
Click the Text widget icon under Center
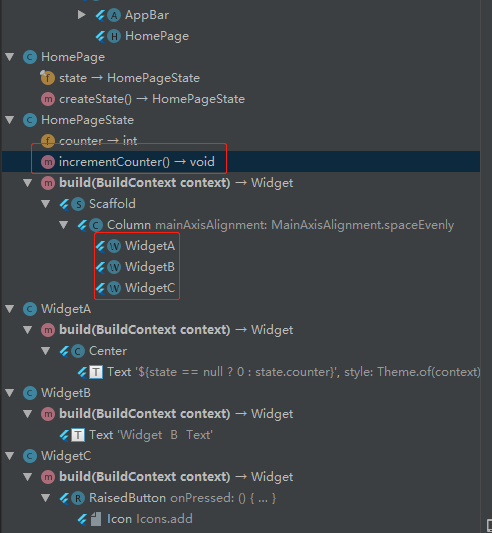tap(96, 372)
